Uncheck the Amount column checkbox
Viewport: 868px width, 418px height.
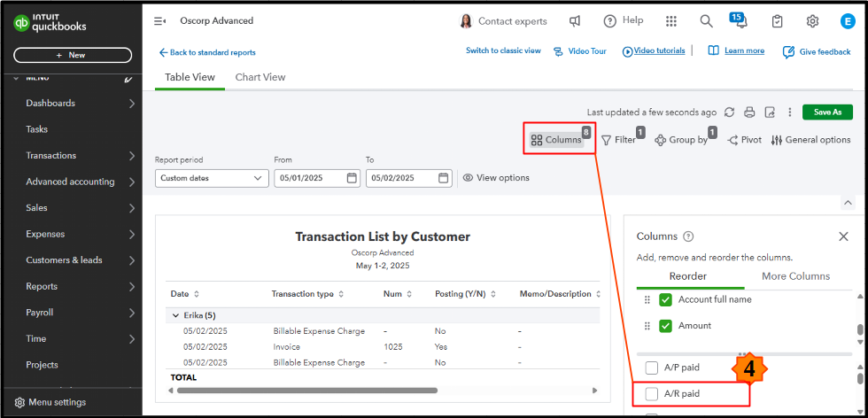tap(666, 326)
